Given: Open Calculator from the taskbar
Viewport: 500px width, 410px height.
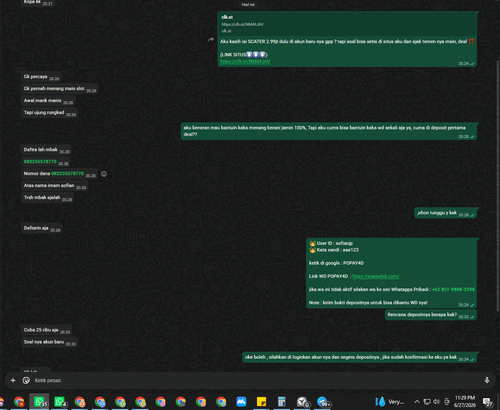Looking at the screenshot, I should pos(282,402).
